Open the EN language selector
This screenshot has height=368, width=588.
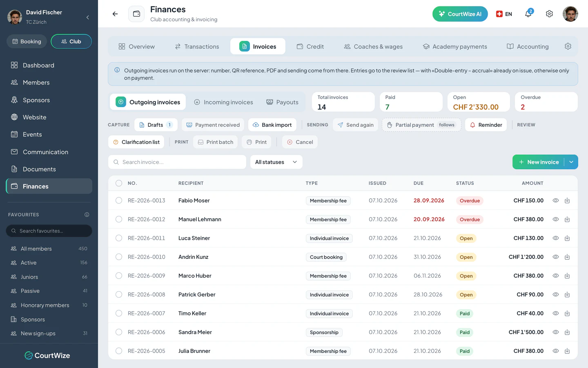pos(504,14)
